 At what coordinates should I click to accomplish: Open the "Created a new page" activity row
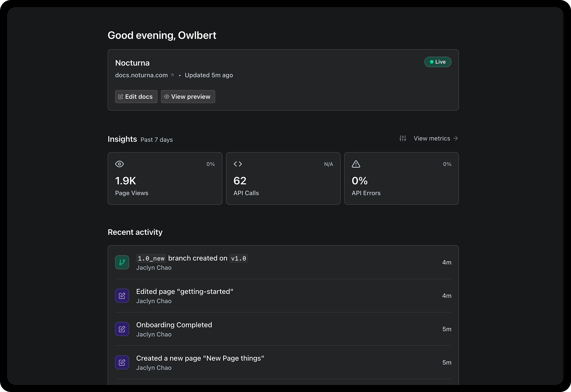[283, 362]
